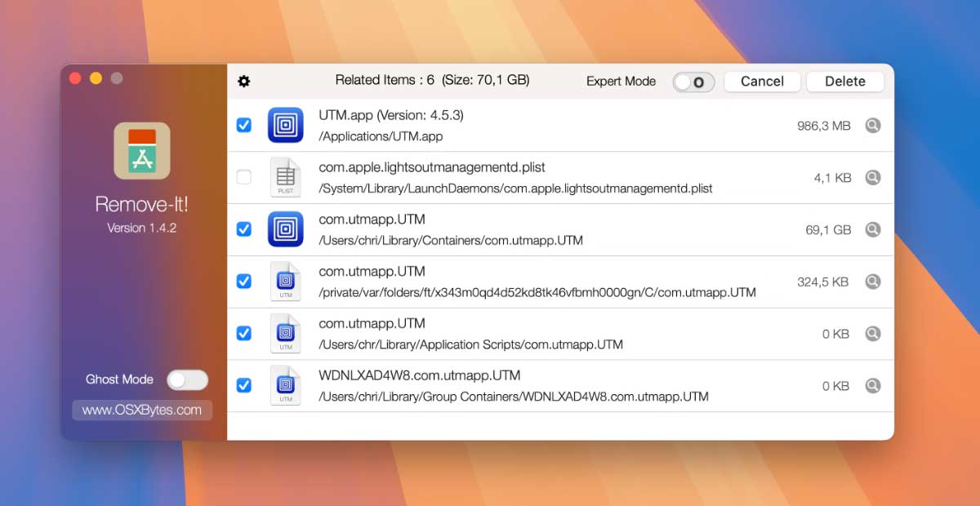980x506 pixels.
Task: Click the Group Containers path text
Action: [514, 397]
